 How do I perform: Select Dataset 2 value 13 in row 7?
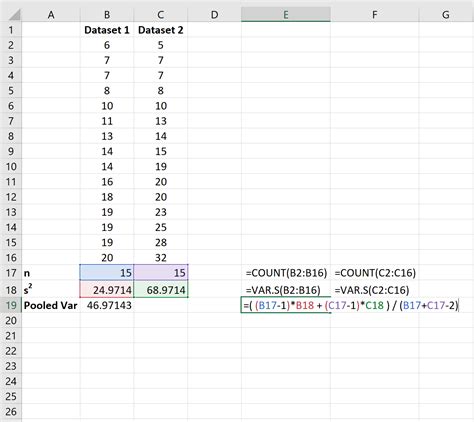click(x=161, y=121)
